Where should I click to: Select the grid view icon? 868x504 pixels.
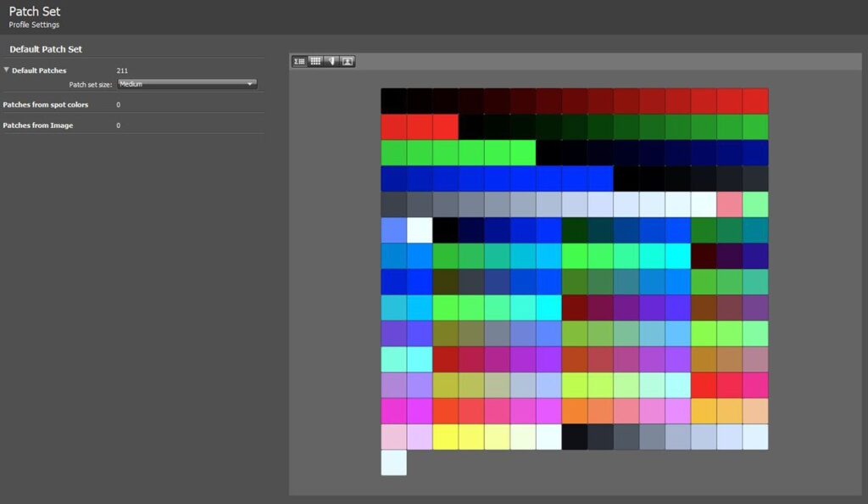pos(315,61)
